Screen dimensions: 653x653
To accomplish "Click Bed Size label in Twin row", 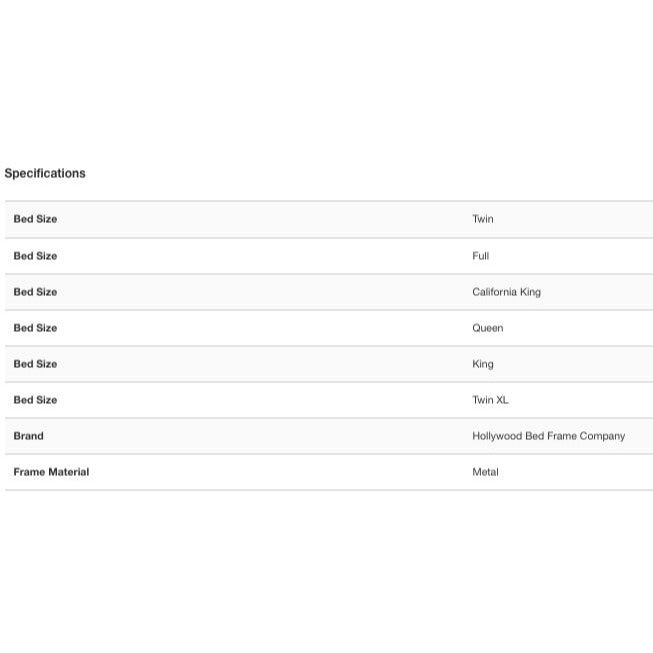I will pos(35,219).
